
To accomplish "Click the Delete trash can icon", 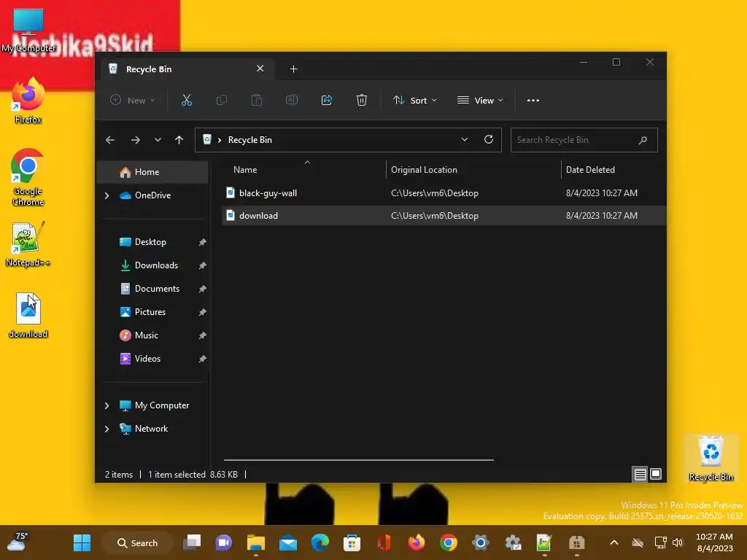I will pos(362,101).
